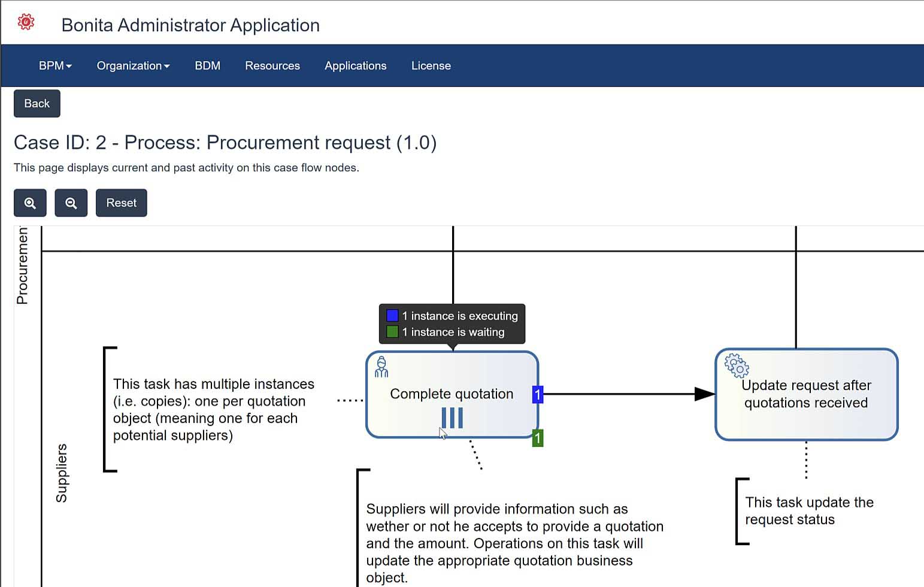This screenshot has width=924, height=587.
Task: Click the 'Suppliers will provide information' annotation
Action: point(515,543)
